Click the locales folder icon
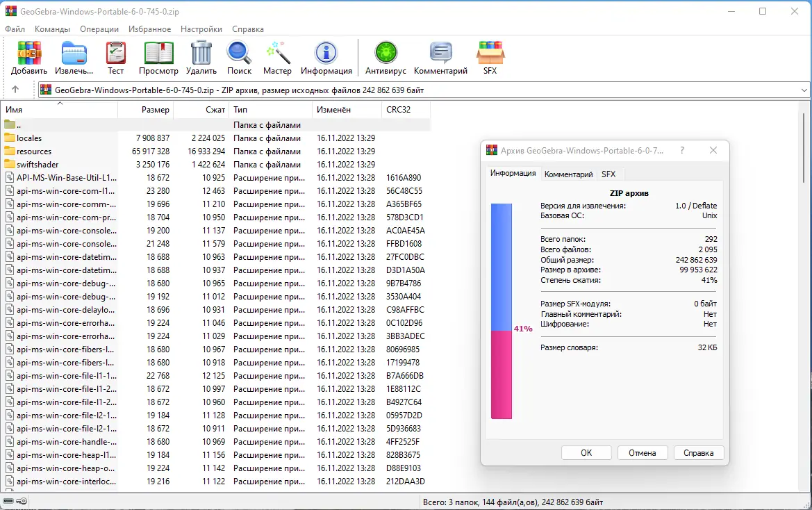This screenshot has height=510, width=812. [9, 138]
